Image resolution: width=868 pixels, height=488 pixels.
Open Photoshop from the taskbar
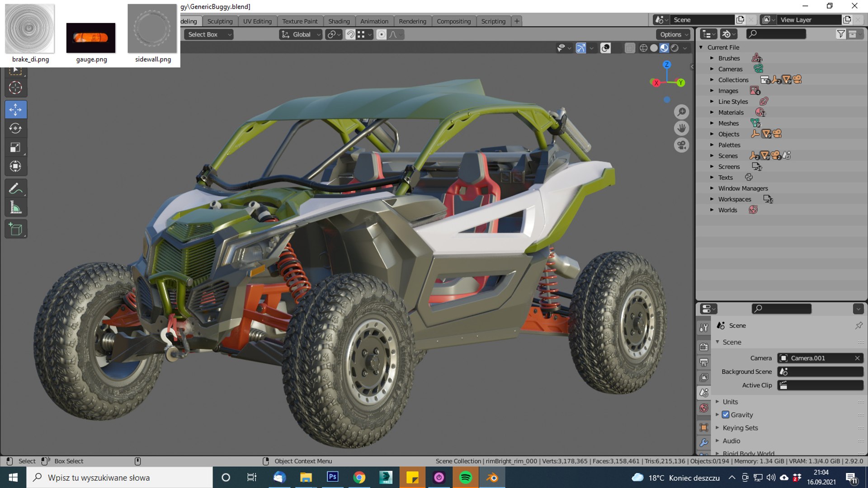[333, 478]
